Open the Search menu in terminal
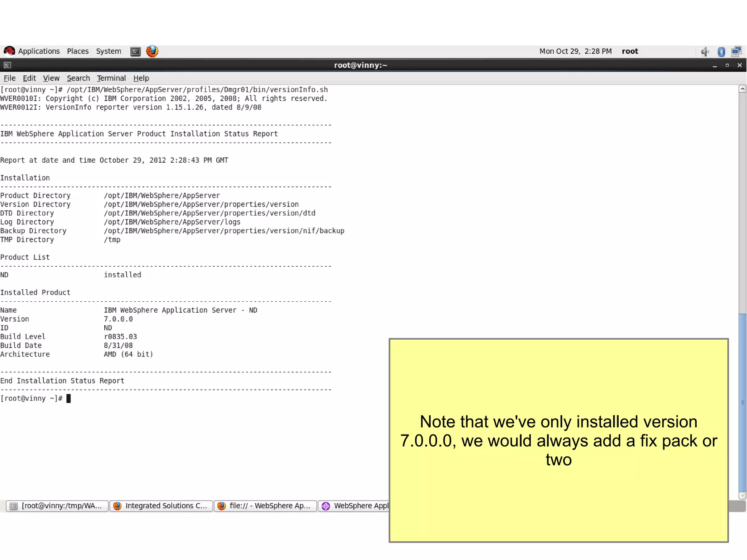747x560 pixels. click(78, 78)
